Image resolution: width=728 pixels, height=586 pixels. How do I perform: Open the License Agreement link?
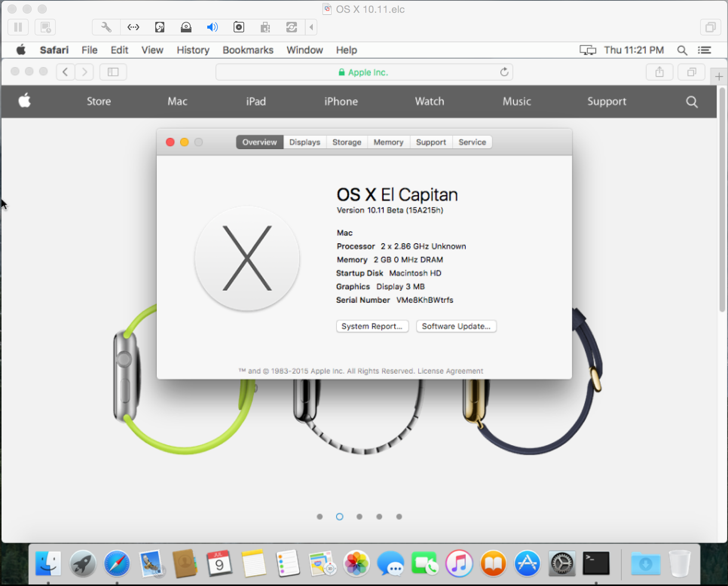(x=450, y=371)
